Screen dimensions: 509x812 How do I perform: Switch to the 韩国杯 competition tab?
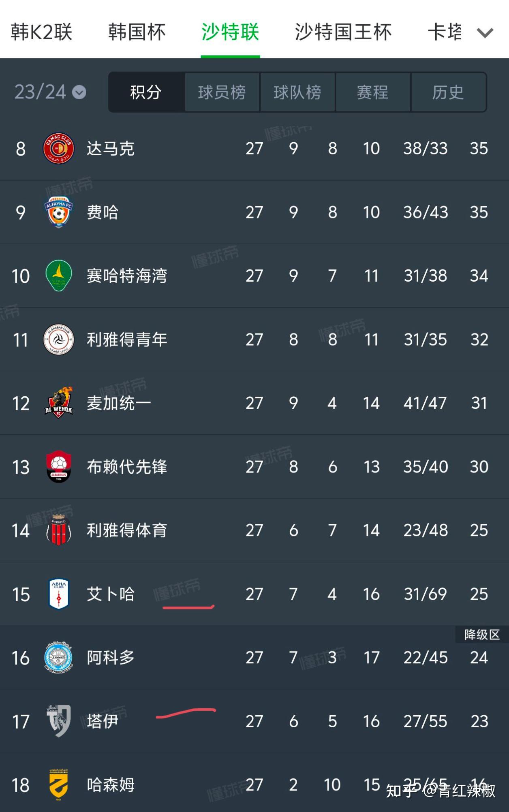pos(137,32)
